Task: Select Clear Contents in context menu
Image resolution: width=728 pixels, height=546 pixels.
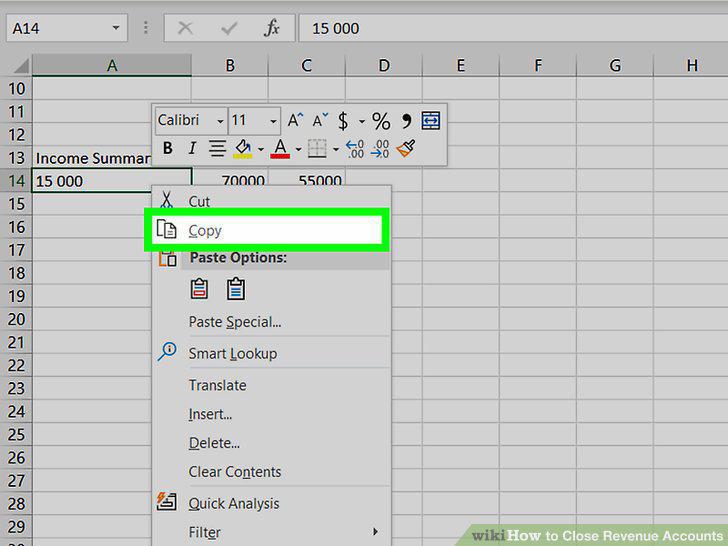Action: 272,472
